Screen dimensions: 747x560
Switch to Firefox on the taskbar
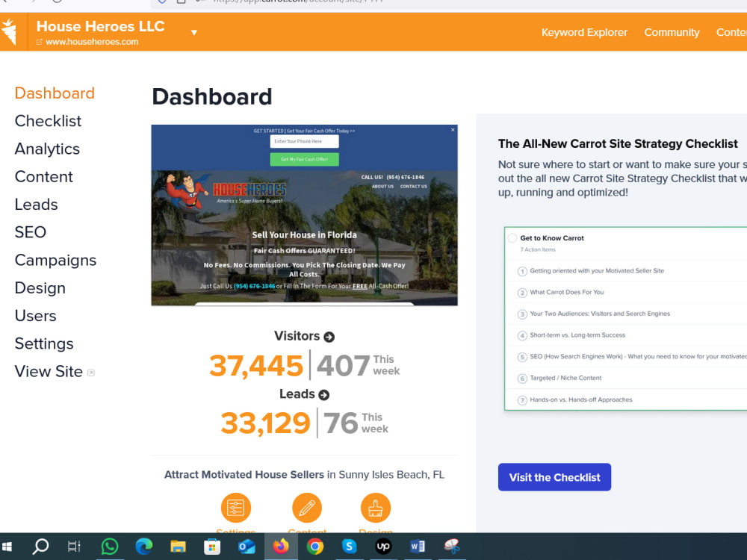(x=281, y=547)
